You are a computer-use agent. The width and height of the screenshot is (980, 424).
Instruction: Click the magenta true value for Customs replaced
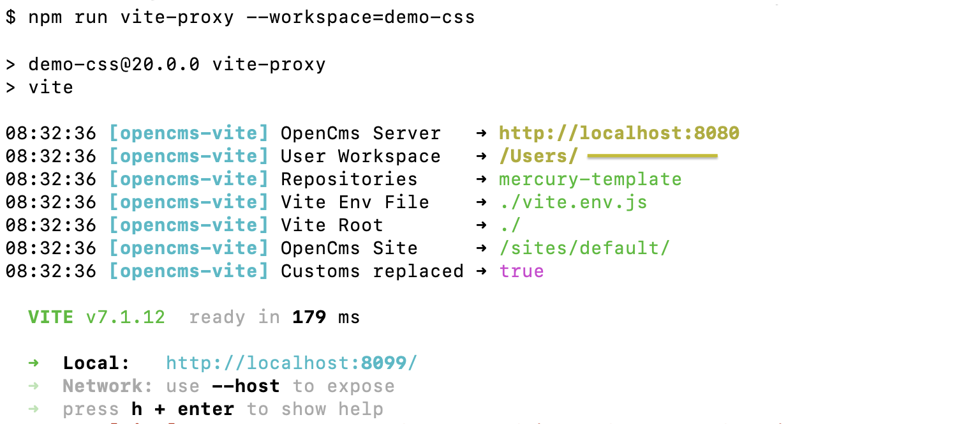521,271
